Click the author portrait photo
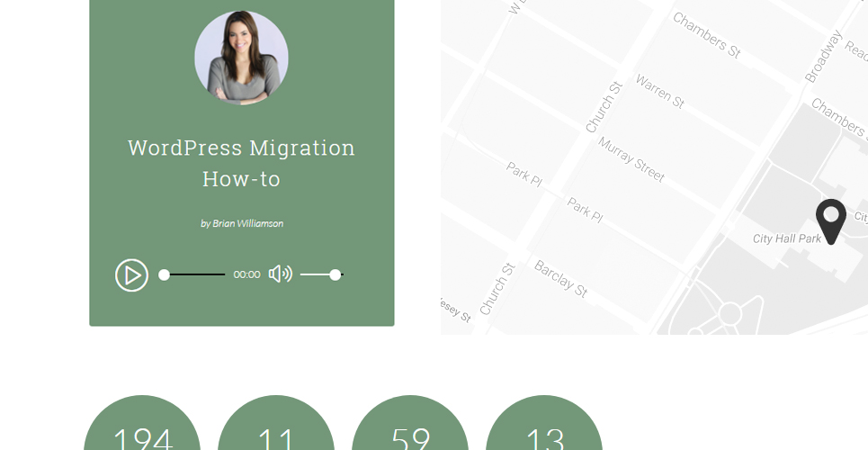Viewport: 868px width, 450px height. coord(241,57)
